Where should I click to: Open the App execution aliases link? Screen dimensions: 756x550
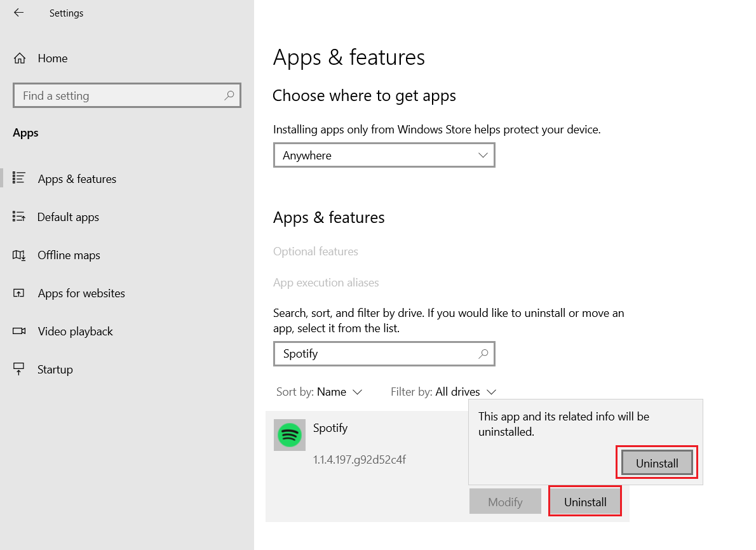[326, 283]
